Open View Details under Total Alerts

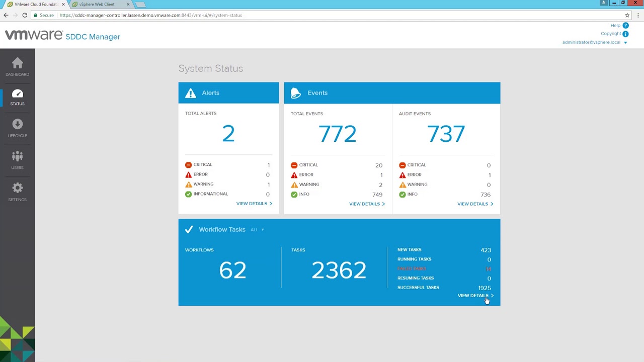[x=254, y=204]
